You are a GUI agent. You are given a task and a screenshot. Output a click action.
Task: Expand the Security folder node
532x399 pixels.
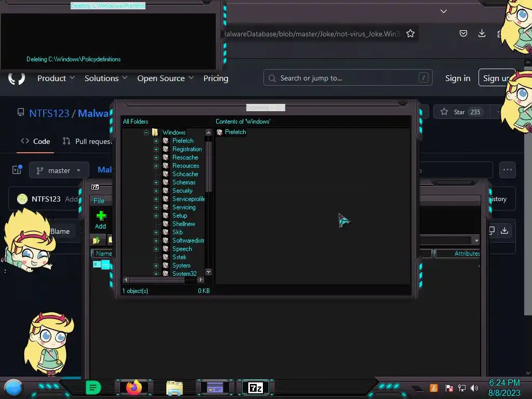tap(156, 191)
